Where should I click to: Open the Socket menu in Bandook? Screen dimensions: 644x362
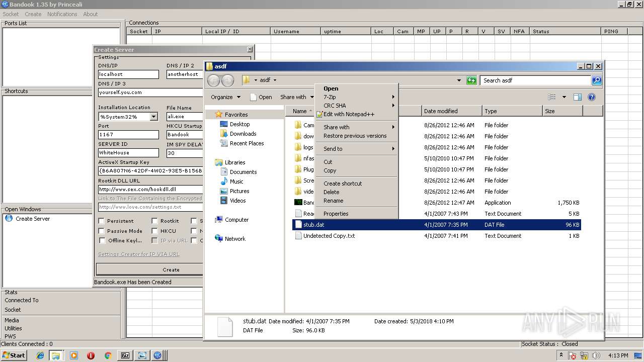[x=11, y=14]
